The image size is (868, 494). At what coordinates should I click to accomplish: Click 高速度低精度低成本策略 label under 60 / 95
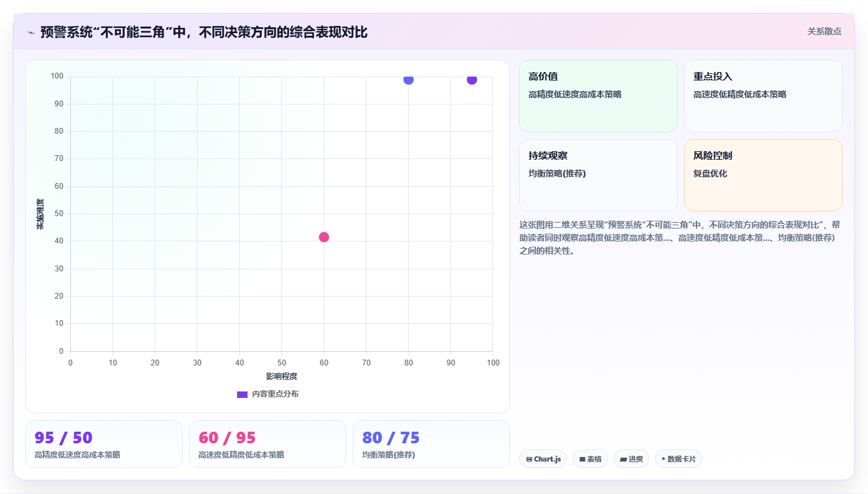coord(241,454)
